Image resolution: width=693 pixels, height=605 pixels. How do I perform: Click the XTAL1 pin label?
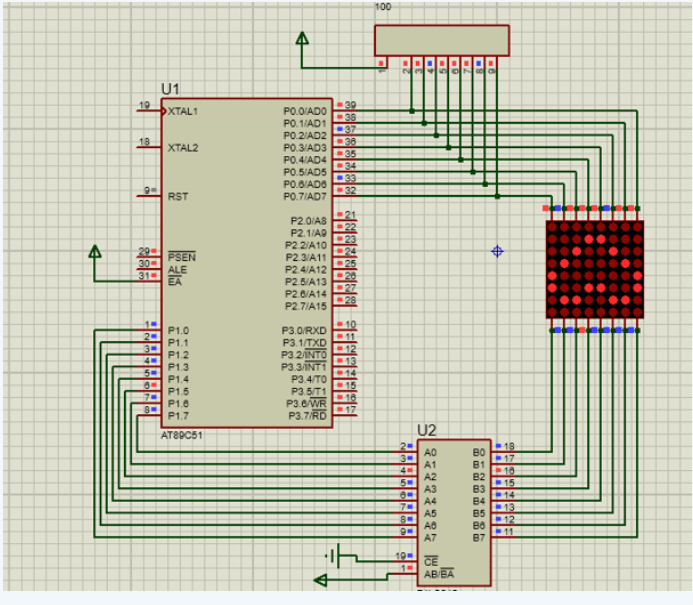point(183,111)
